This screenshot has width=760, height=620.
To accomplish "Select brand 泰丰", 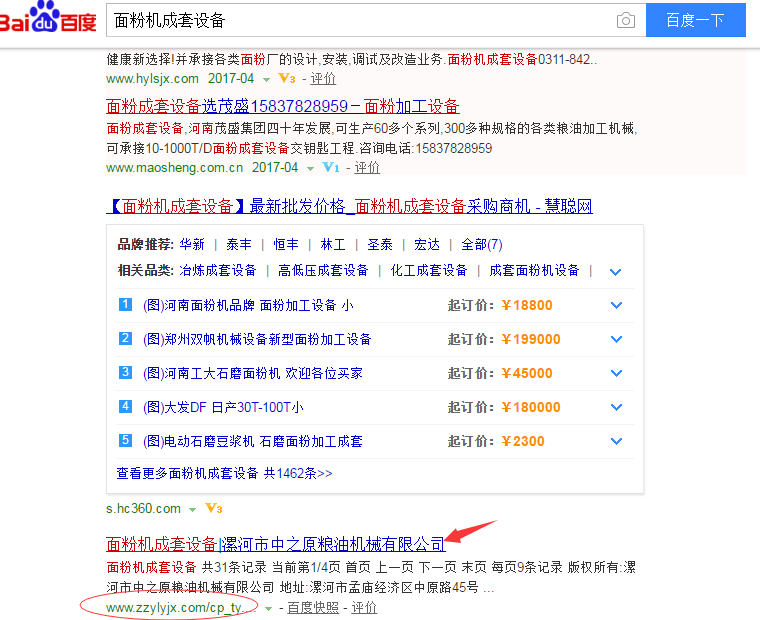I will [239, 244].
